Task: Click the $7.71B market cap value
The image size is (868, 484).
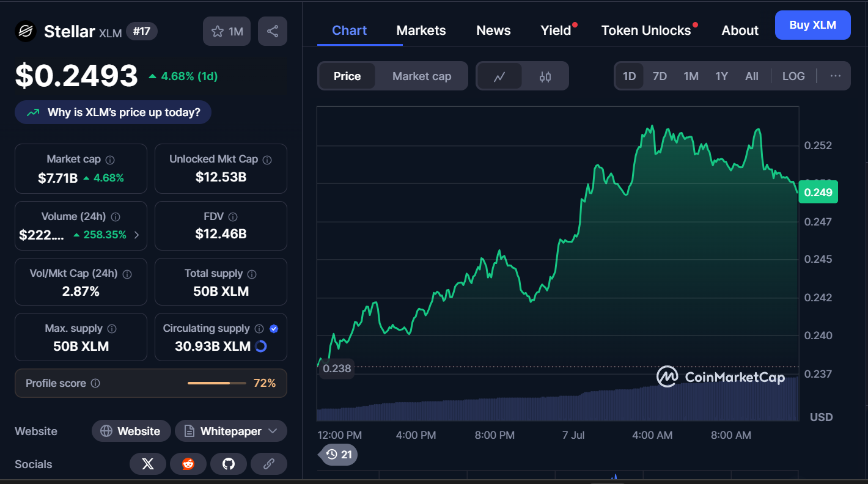Action: coord(57,178)
